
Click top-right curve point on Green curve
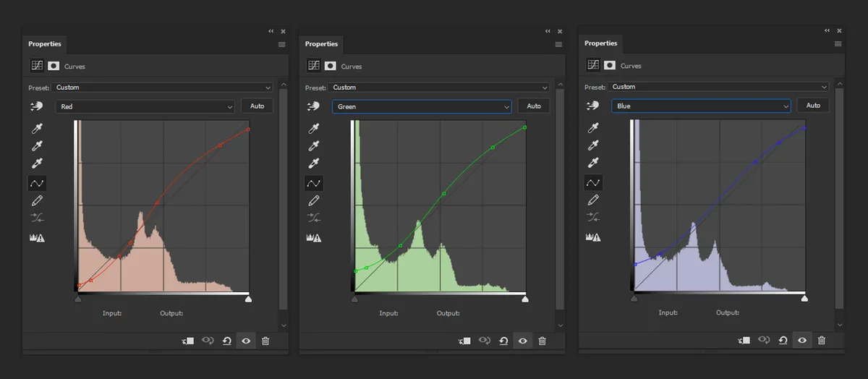tap(524, 128)
